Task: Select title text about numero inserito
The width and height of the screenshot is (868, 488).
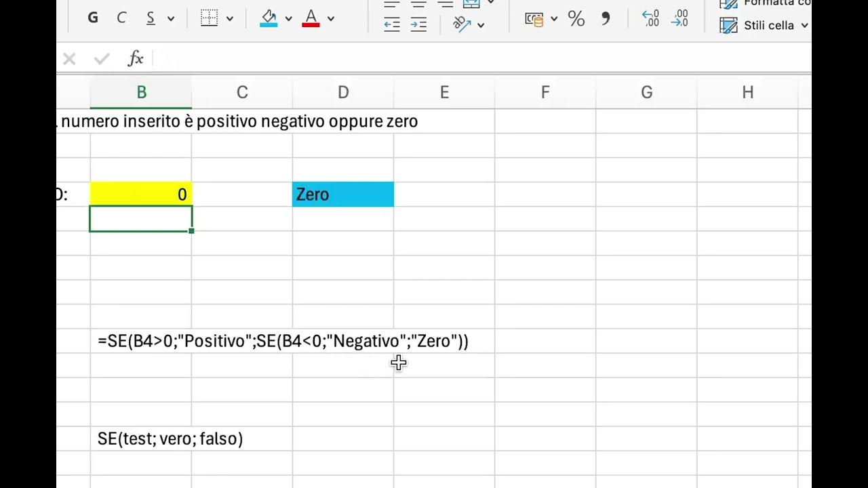Action: pos(239,121)
